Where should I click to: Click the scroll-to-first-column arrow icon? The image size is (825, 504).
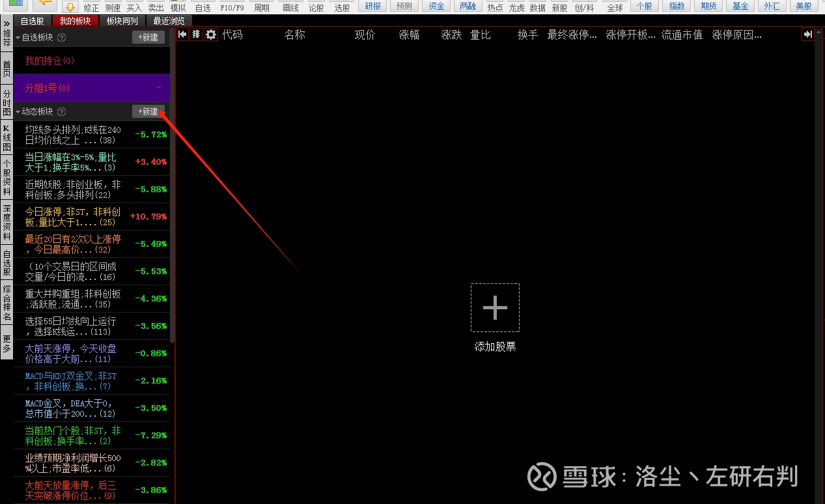[x=182, y=35]
